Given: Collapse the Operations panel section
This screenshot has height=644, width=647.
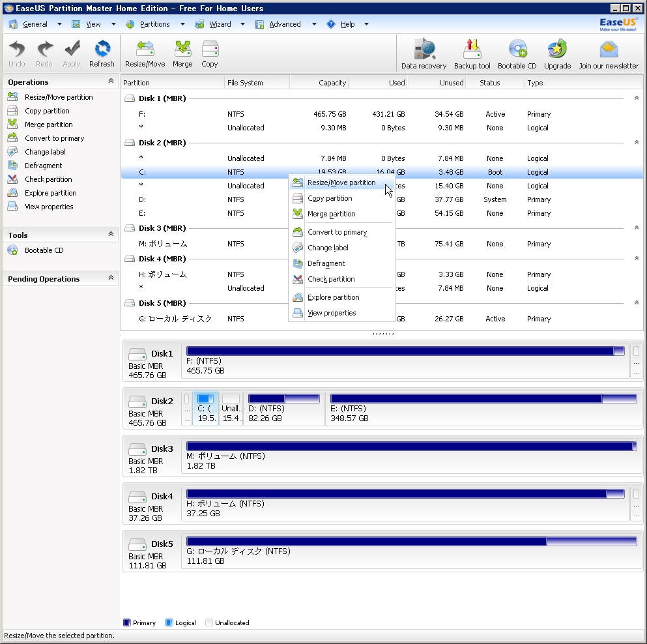Looking at the screenshot, I should click(111, 81).
